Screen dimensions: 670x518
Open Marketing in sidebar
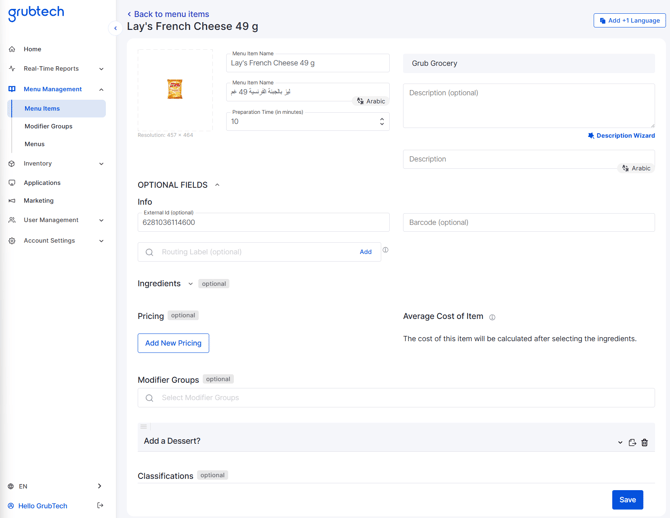click(38, 200)
